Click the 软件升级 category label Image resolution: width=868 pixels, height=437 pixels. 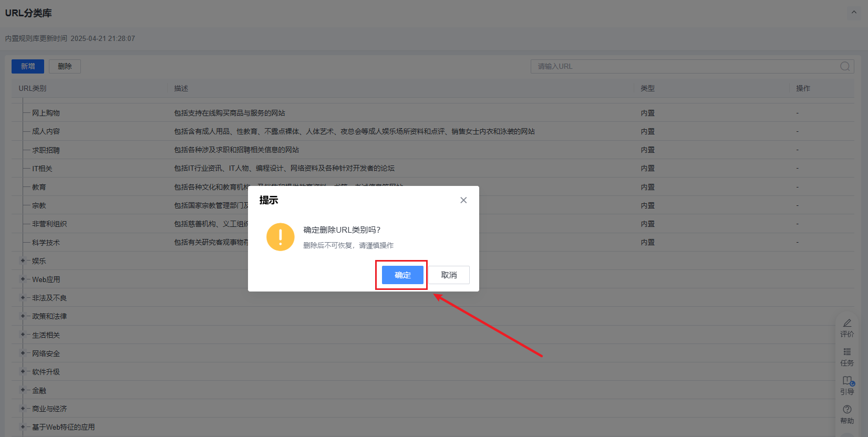46,371
